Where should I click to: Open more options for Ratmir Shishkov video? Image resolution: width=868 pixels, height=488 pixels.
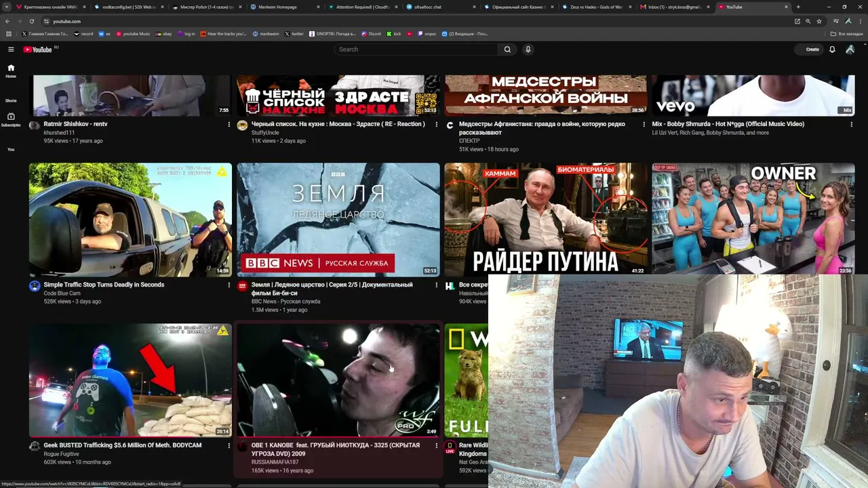(229, 125)
